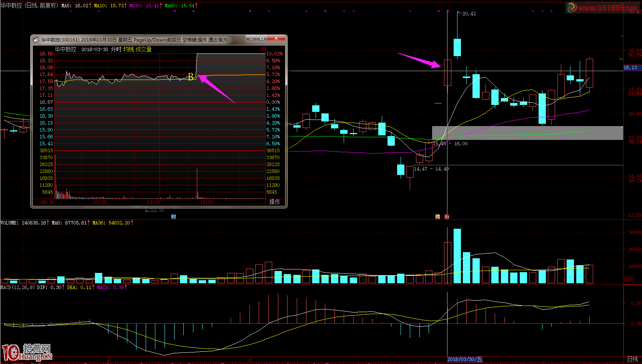Click the restore icon inside the intraday chart
Image resolution: width=642 pixels, height=364 pixels.
coord(263,49)
